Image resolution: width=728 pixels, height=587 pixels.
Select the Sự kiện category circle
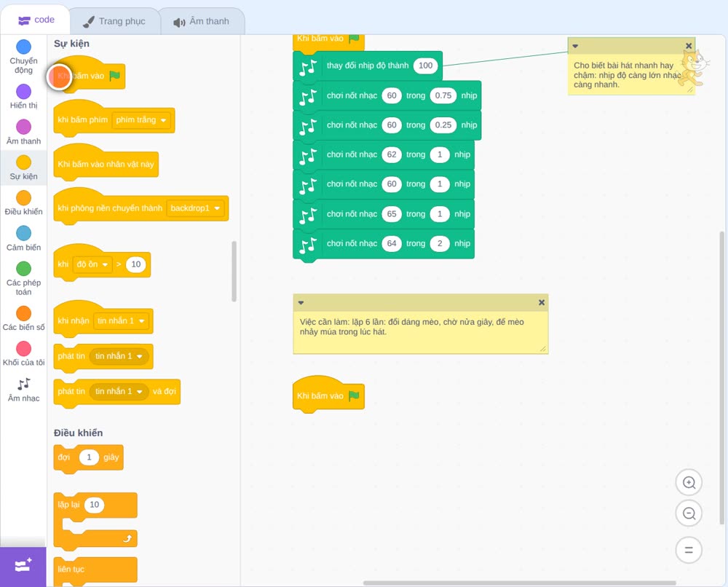(24, 162)
